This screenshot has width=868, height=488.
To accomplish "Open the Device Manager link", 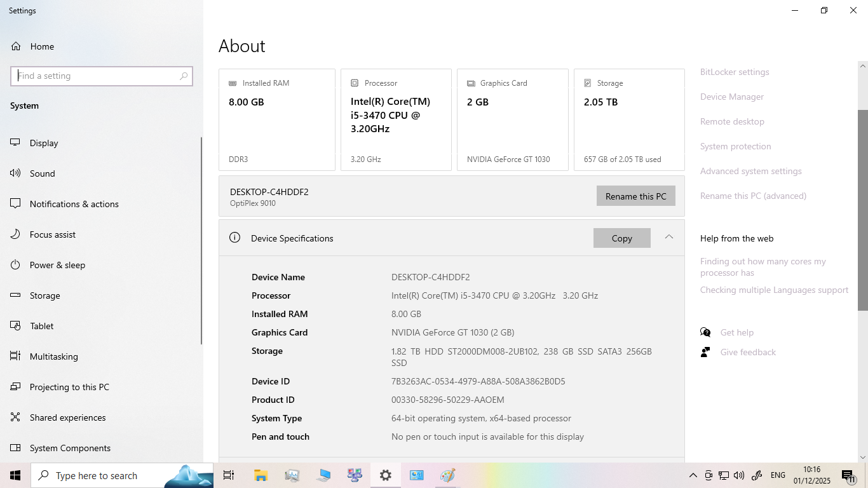I will pyautogui.click(x=732, y=97).
